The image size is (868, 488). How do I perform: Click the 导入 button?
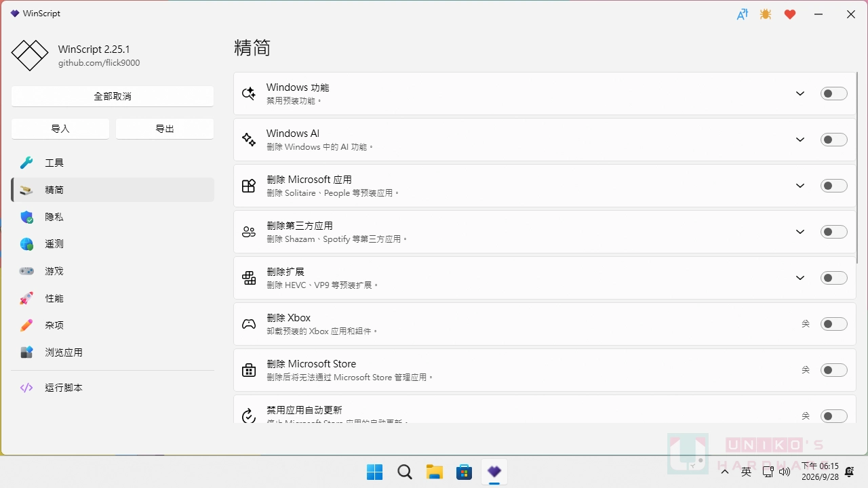point(60,129)
